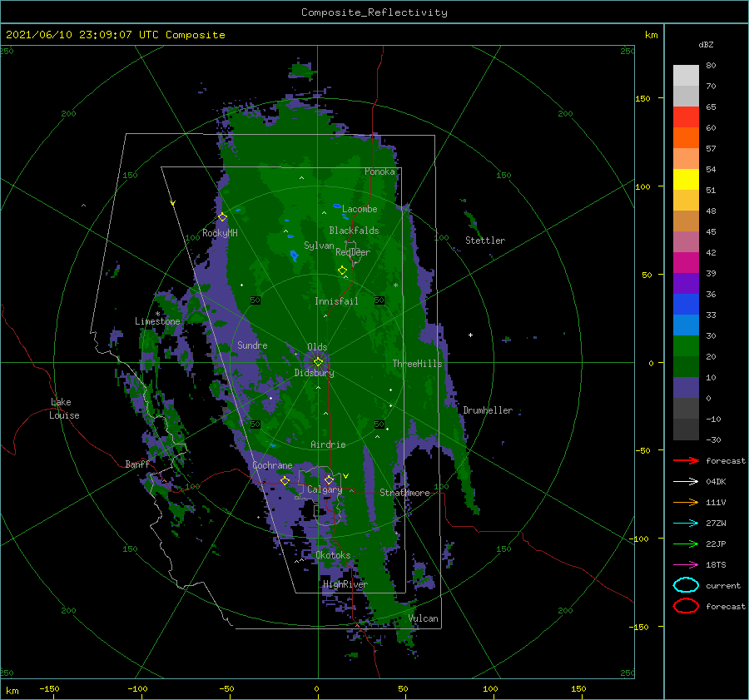Select the 30 dBZ light blue swatch
Viewport: 749px width, 700px height.
click(x=686, y=325)
